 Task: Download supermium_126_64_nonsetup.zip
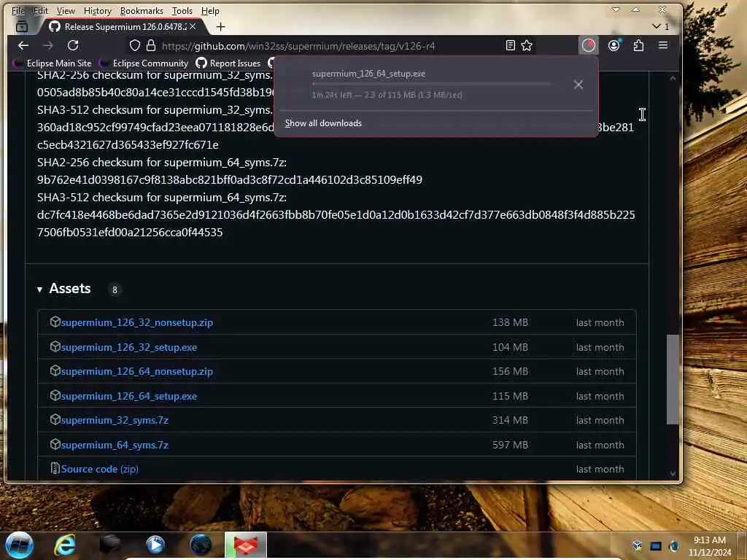[x=136, y=371]
